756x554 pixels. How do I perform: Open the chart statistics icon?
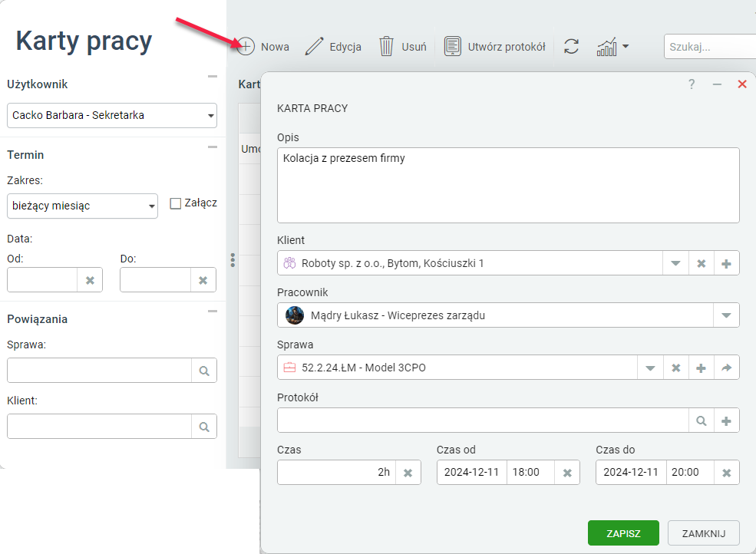click(x=607, y=47)
